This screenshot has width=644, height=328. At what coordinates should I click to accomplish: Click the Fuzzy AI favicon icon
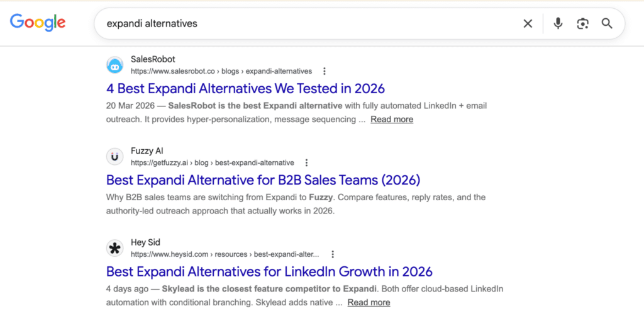click(114, 157)
